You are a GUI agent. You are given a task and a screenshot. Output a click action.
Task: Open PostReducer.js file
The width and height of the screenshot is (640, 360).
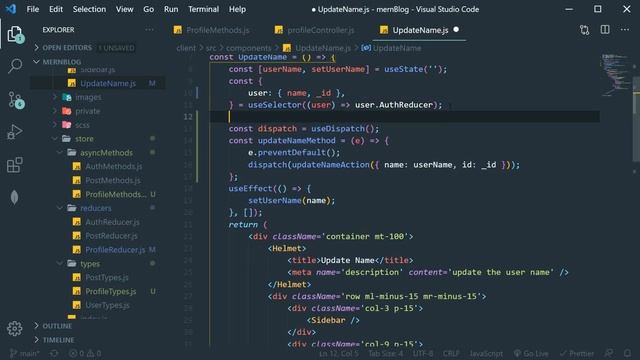[111, 236]
